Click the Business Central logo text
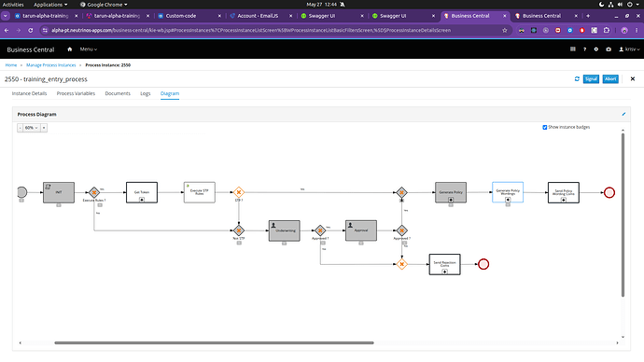 [x=31, y=49]
